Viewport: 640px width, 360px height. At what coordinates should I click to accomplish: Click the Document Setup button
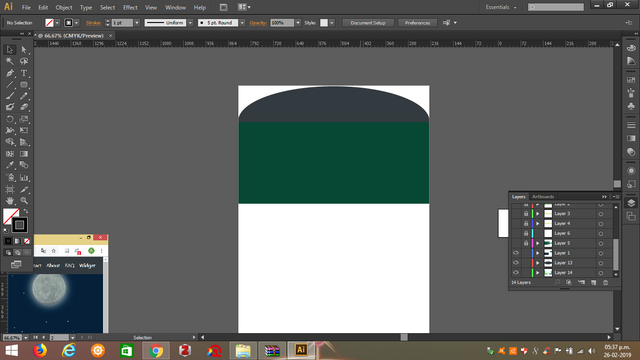coord(368,23)
